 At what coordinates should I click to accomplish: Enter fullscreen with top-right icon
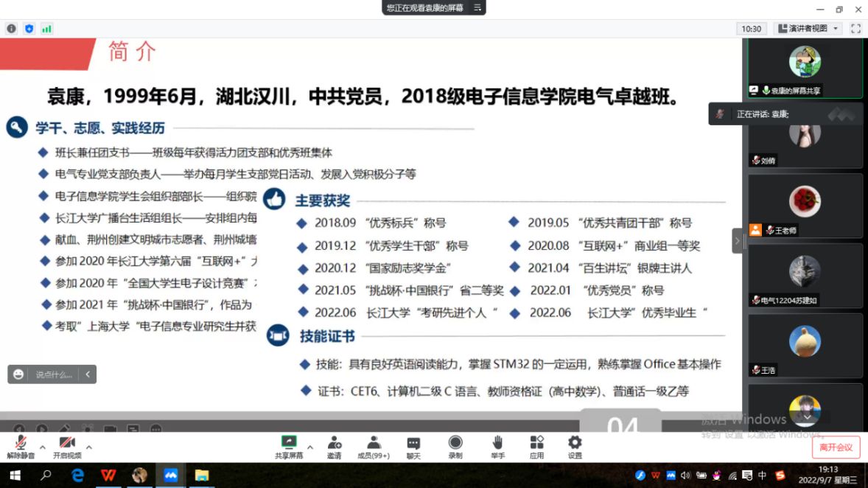[855, 29]
